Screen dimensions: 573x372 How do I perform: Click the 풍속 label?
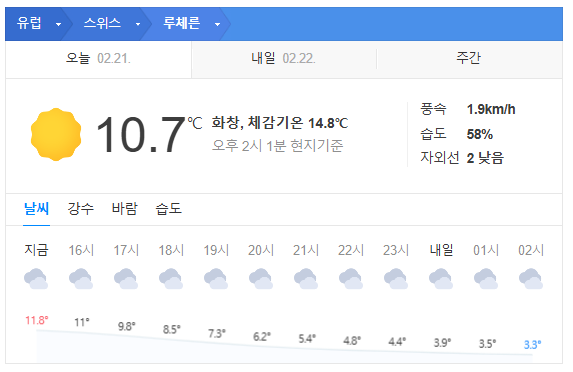click(x=433, y=109)
